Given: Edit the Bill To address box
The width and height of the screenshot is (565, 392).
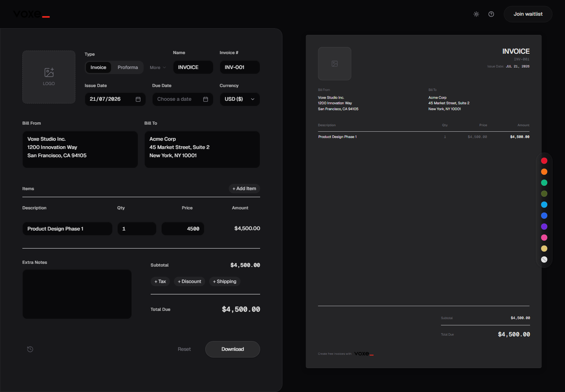Looking at the screenshot, I should (x=202, y=149).
